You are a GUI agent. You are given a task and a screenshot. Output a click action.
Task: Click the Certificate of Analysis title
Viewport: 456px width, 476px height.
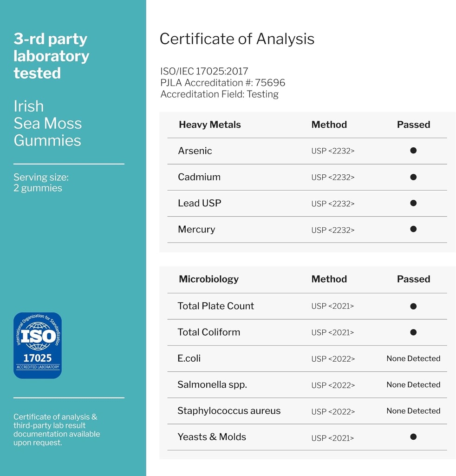pos(237,39)
